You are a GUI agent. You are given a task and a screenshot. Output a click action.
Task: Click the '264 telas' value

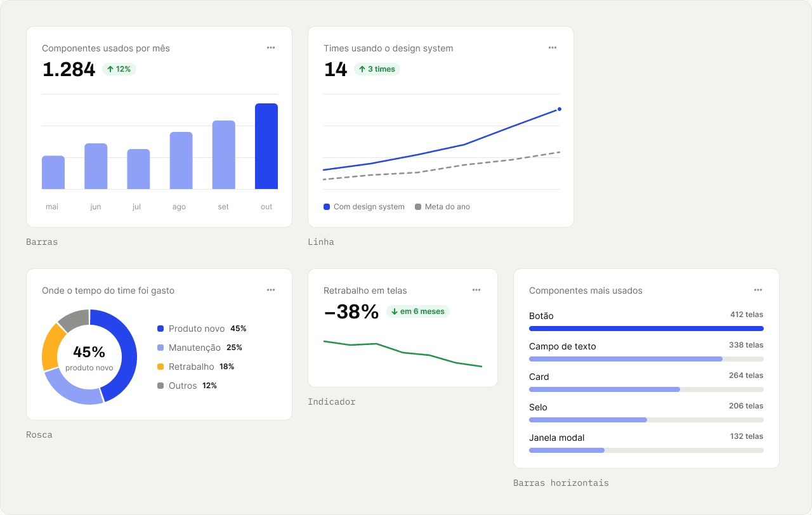pyautogui.click(x=746, y=375)
